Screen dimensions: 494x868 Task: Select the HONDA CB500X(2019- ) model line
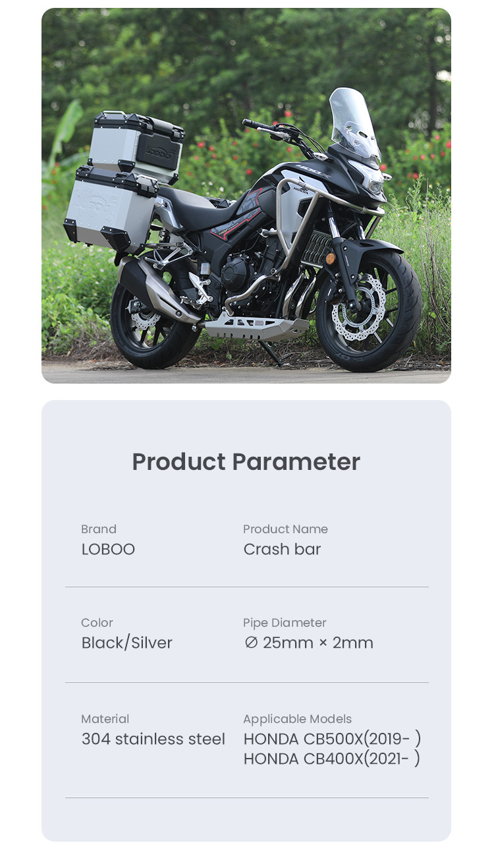click(332, 739)
